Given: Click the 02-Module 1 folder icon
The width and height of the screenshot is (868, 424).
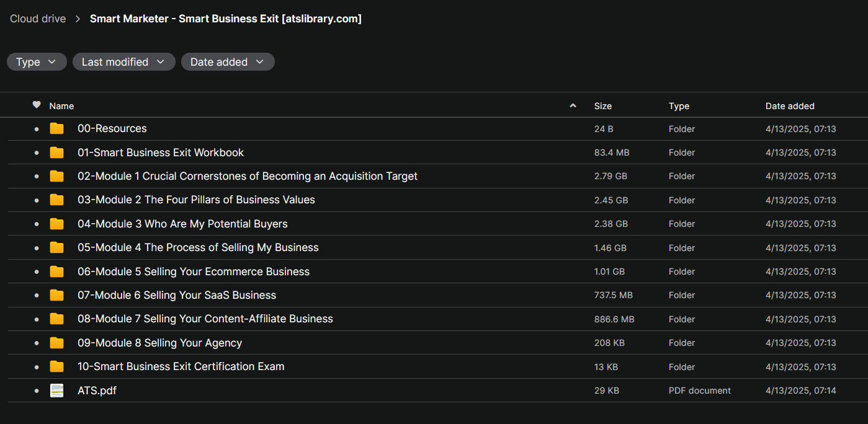Looking at the screenshot, I should click(57, 176).
